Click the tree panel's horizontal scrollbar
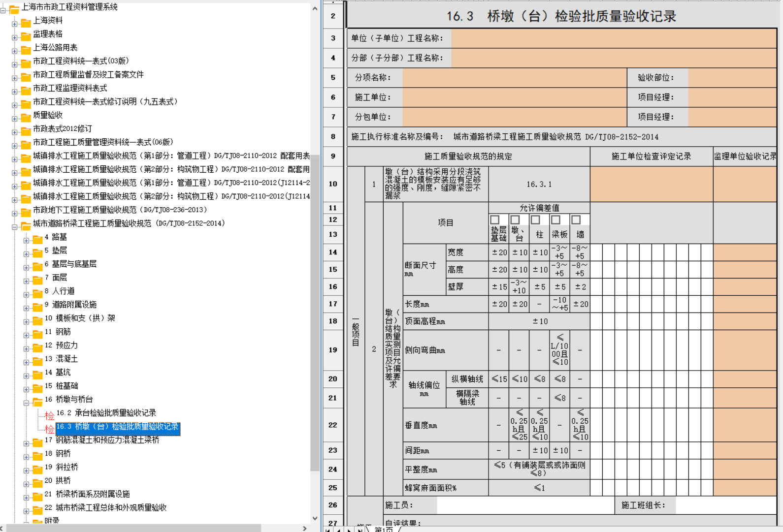 (133, 528)
